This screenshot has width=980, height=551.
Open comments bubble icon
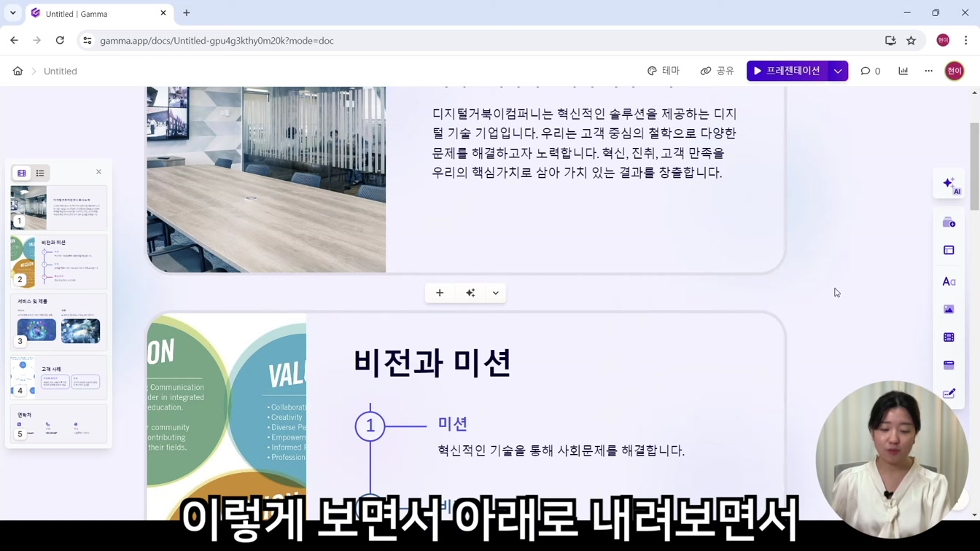click(x=871, y=71)
